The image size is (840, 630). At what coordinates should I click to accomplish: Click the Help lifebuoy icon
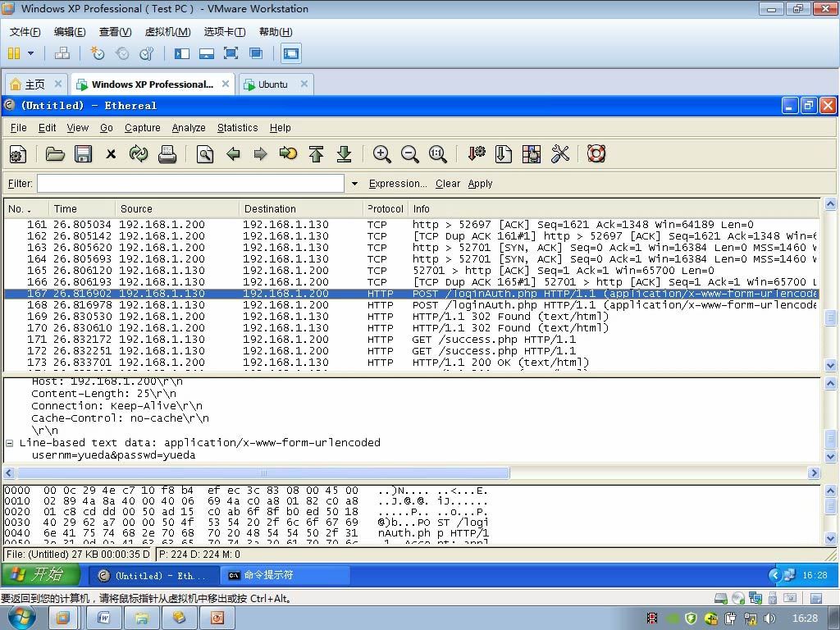[x=596, y=154]
